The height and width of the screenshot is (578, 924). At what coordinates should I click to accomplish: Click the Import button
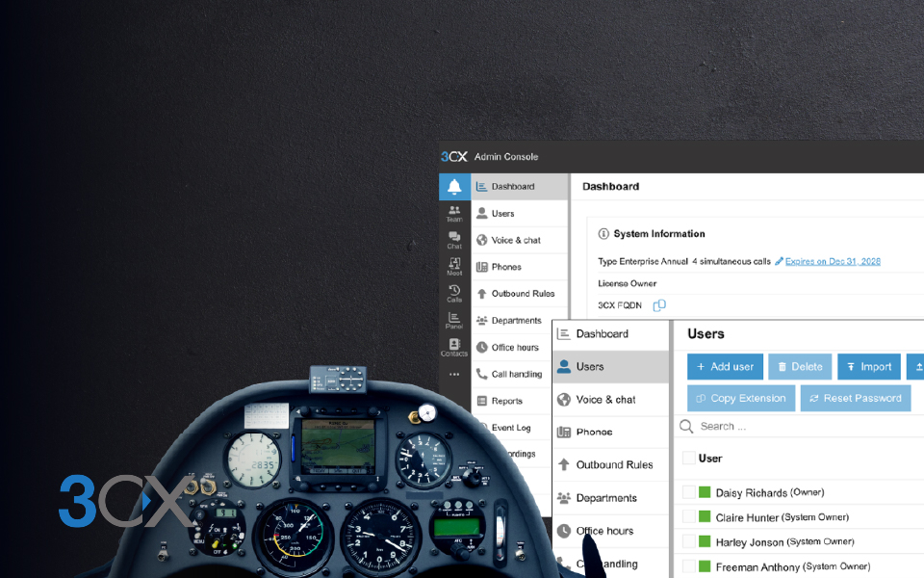(869, 366)
